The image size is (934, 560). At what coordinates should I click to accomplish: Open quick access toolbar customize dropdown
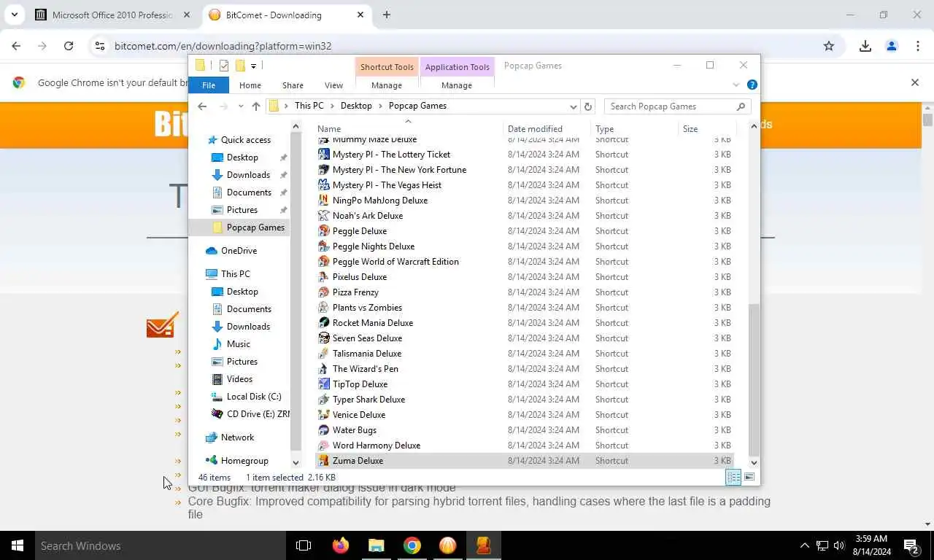pos(253,66)
